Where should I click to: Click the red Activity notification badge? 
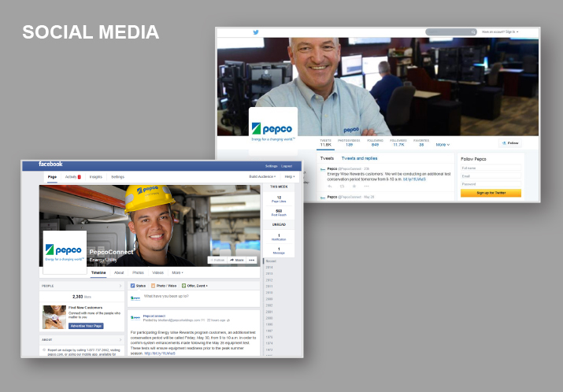[x=80, y=177]
